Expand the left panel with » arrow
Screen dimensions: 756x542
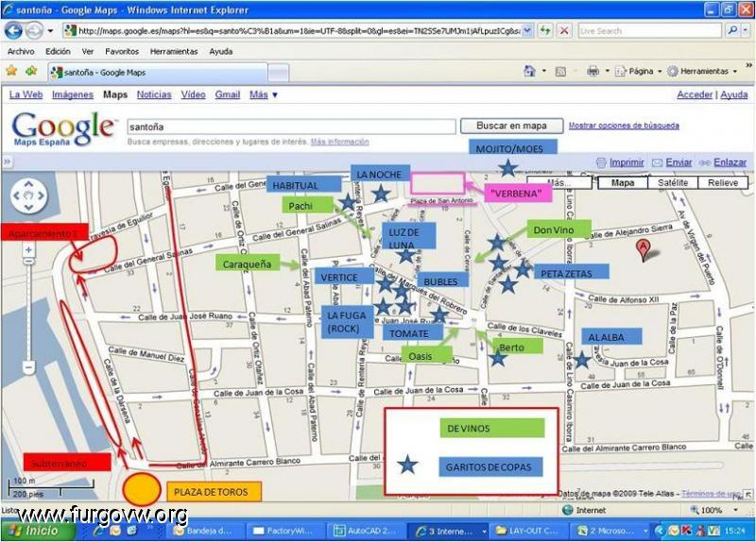(x=7, y=161)
